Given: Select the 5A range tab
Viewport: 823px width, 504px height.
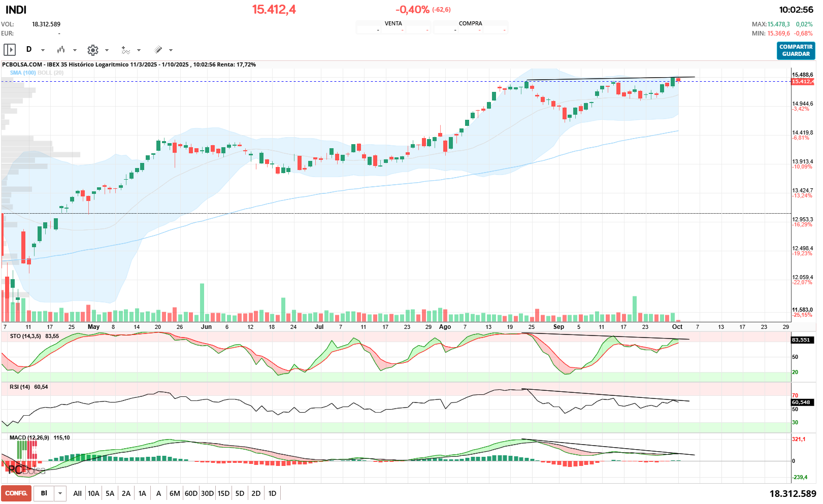Looking at the screenshot, I should click(110, 493).
